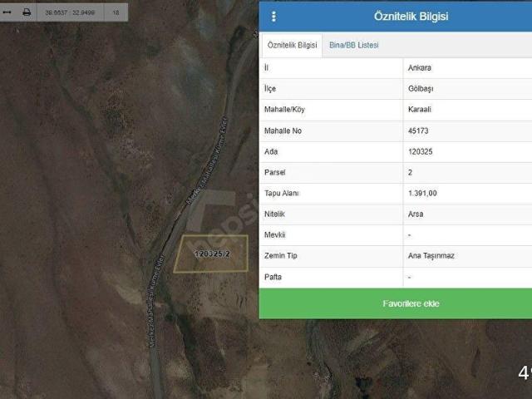The height and width of the screenshot is (399, 532).
Task: Click the print map icon
Action: [27, 12]
